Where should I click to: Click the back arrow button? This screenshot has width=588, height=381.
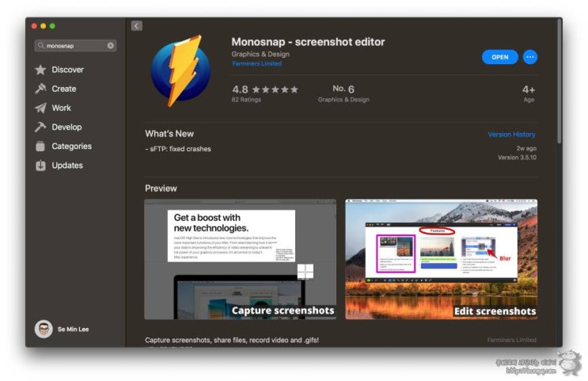(x=136, y=25)
